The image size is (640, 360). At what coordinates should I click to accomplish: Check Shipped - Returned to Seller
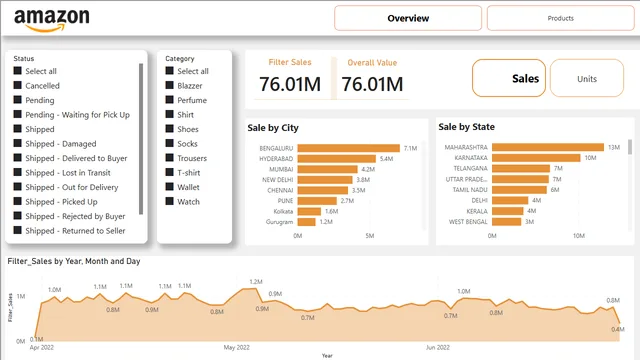coord(18,230)
